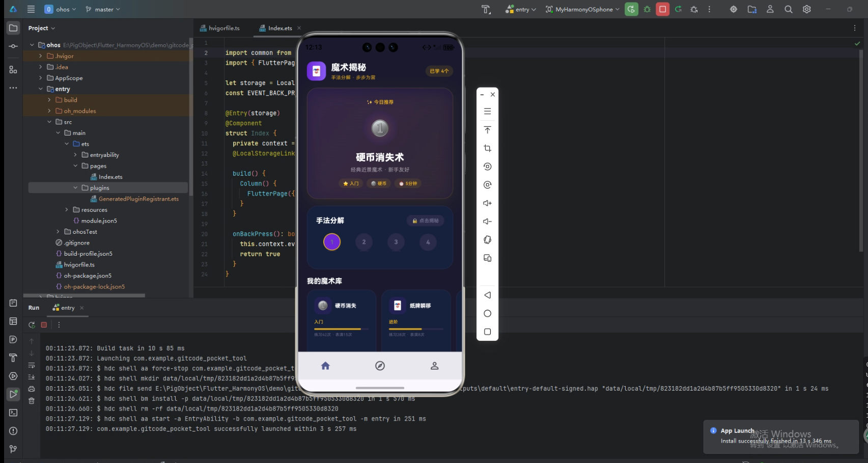Tap the 已学 4个 badge
Image resolution: width=868 pixels, height=463 pixels.
click(x=439, y=71)
